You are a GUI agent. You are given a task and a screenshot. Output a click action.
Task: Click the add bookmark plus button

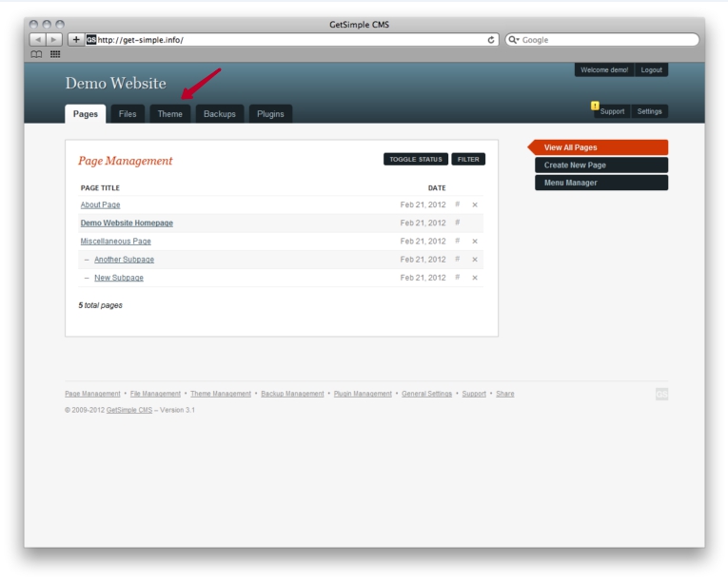[x=76, y=40]
